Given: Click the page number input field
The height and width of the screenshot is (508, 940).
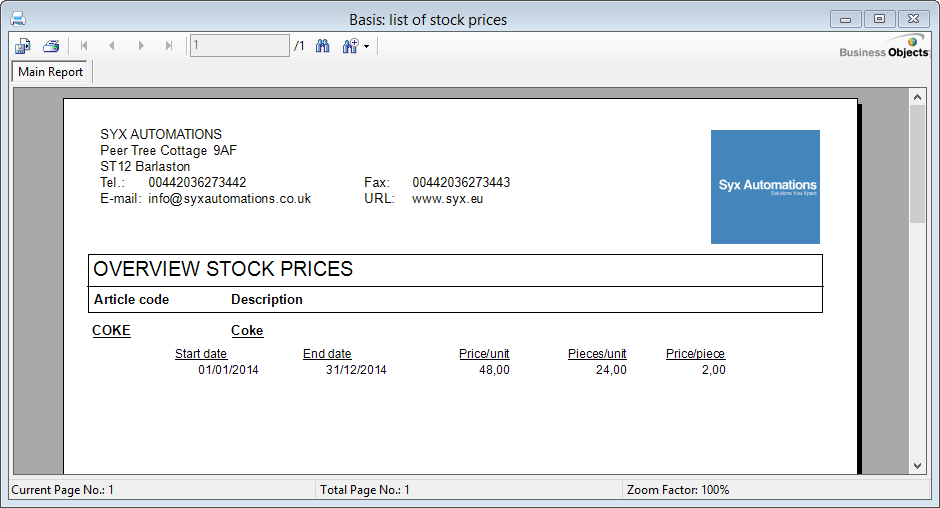Looking at the screenshot, I should coord(239,46).
